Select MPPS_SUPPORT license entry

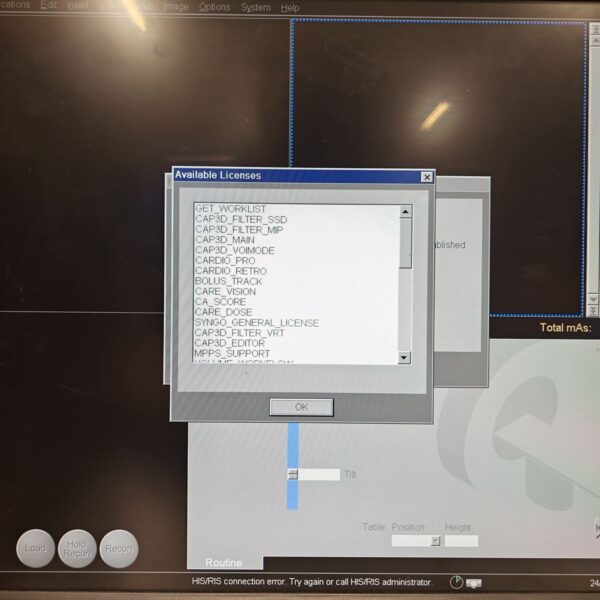(232, 354)
